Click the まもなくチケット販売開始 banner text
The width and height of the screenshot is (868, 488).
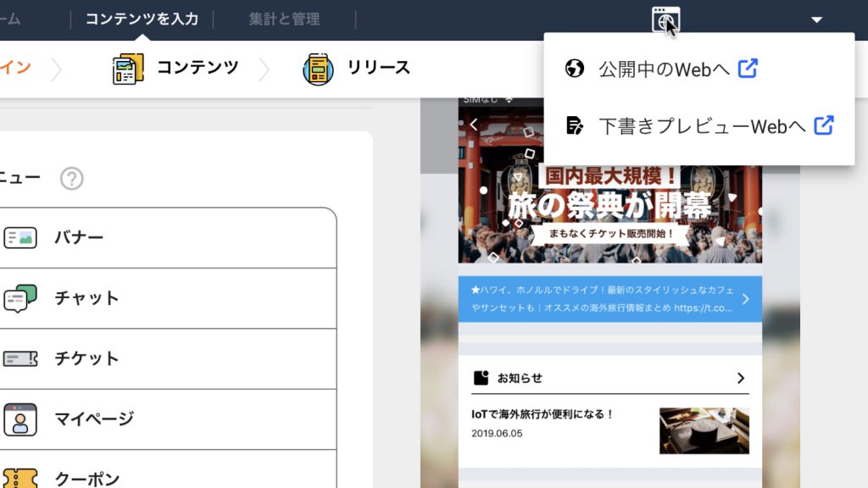point(610,234)
